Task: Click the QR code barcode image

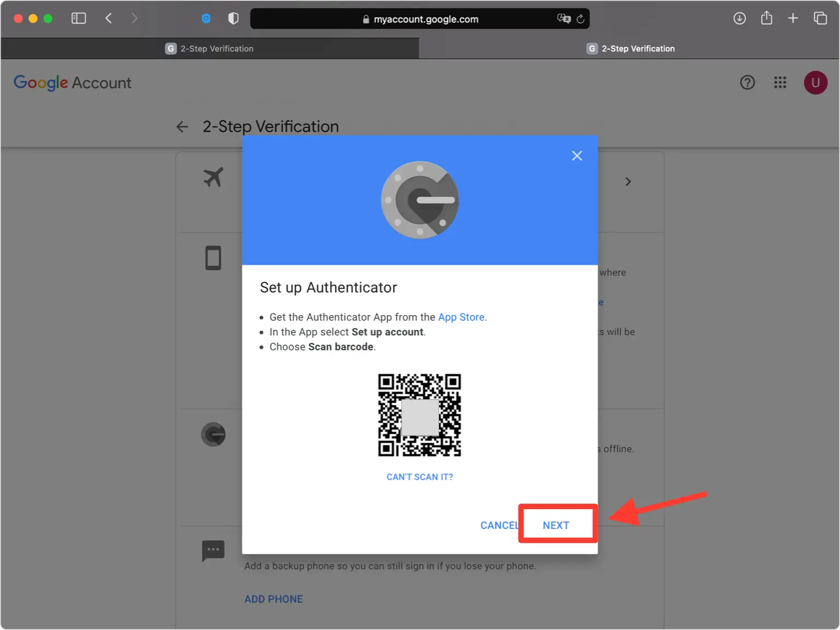Action: [420, 415]
